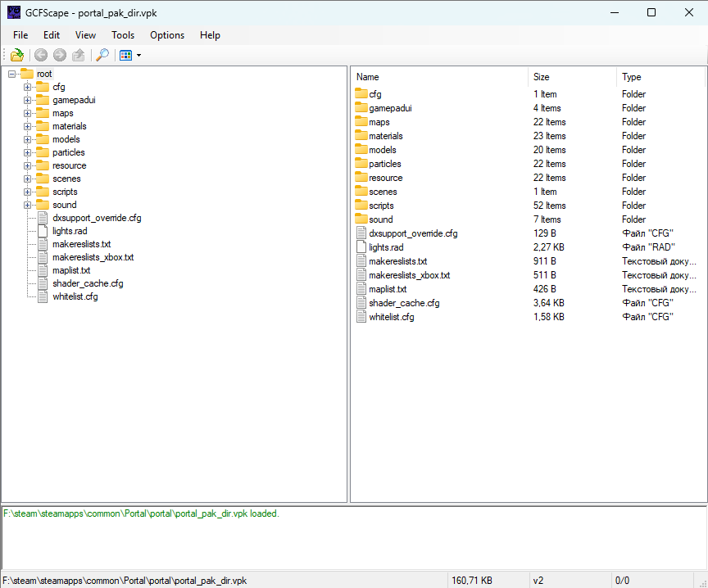Screen dimensions: 708x588
Task: Select sound folder icon in file list
Action: 361,219
